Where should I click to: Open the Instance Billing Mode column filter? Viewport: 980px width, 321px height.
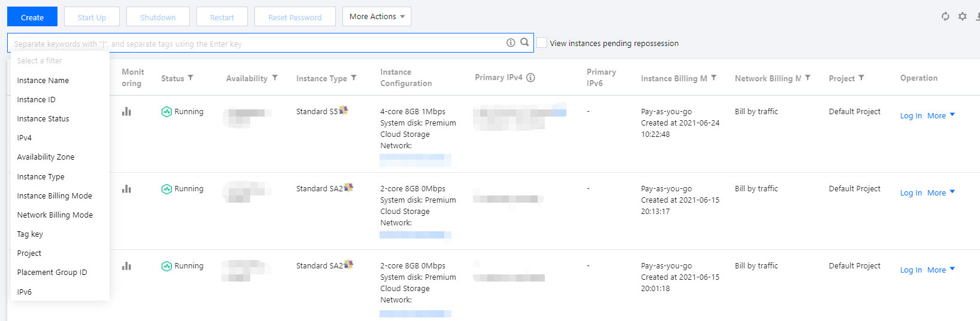click(x=714, y=78)
